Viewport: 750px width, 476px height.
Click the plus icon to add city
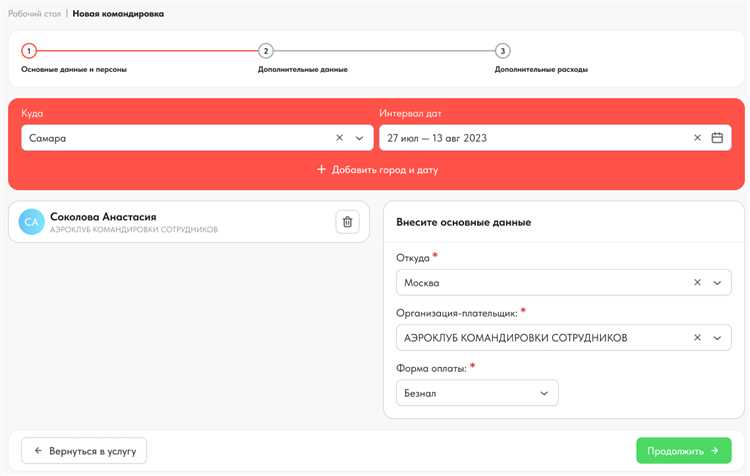coord(321,169)
